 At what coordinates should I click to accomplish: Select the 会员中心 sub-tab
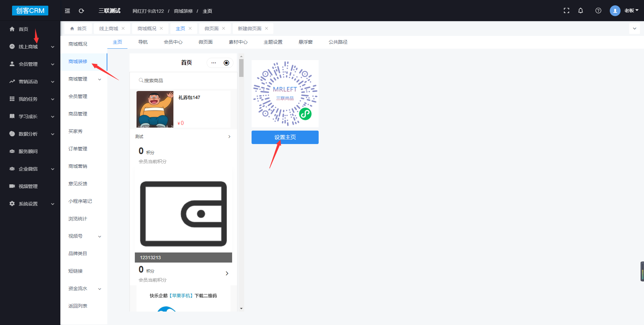173,42
